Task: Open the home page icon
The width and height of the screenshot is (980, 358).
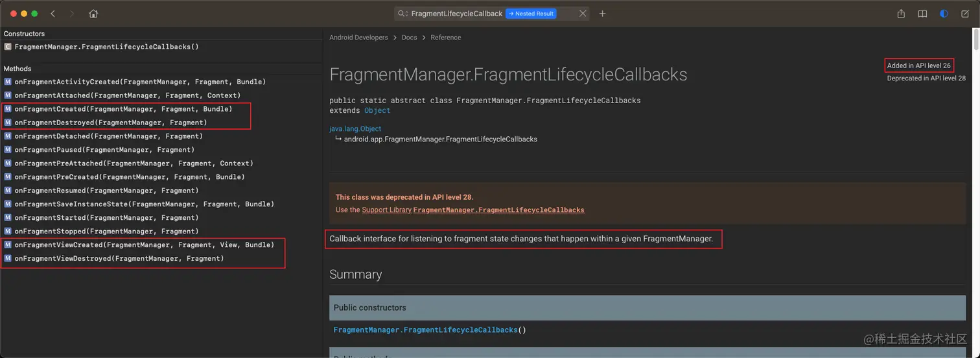Action: [93, 14]
